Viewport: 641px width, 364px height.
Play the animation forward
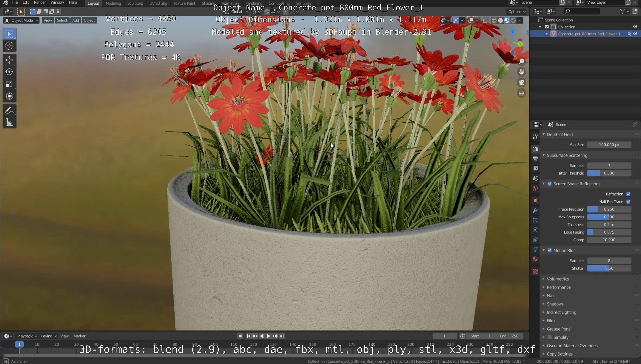[x=268, y=336]
